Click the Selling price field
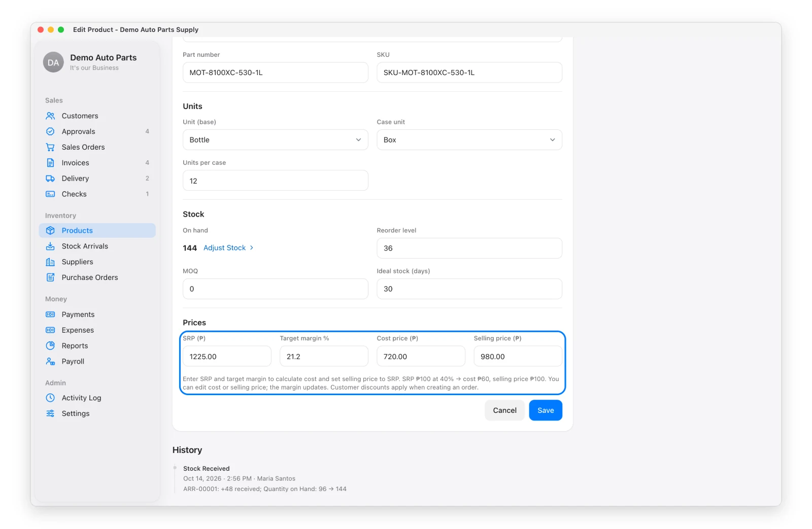Viewport: 812px width, 529px height. click(x=518, y=357)
